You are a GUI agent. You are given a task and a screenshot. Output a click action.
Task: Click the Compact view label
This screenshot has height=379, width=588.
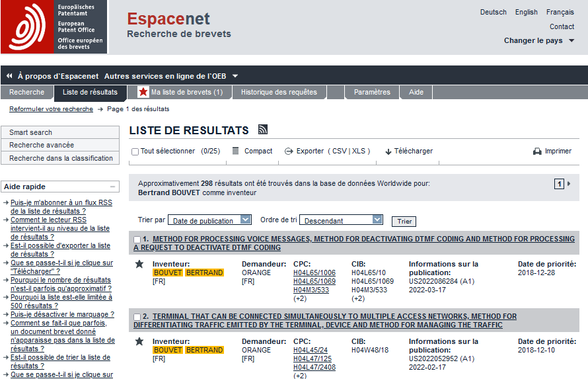tap(258, 151)
